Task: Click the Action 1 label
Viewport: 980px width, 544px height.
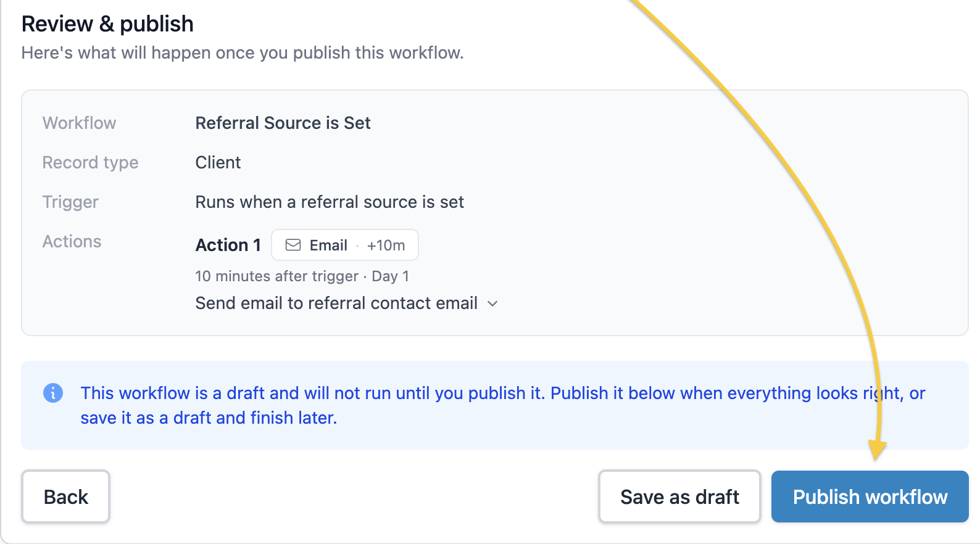Action: point(228,245)
